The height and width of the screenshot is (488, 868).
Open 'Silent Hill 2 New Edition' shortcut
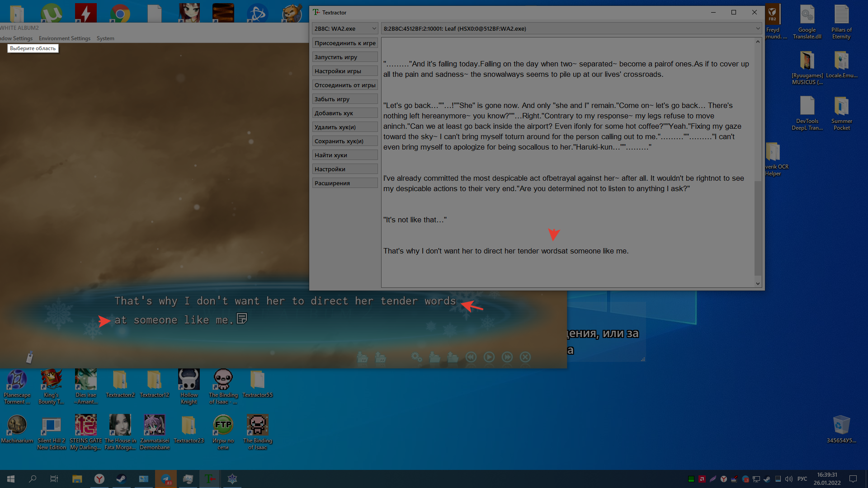[x=52, y=432]
